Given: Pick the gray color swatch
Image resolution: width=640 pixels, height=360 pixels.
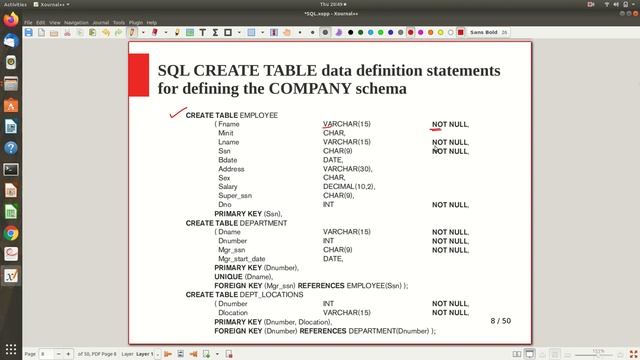Looking at the screenshot, I should [x=400, y=32].
